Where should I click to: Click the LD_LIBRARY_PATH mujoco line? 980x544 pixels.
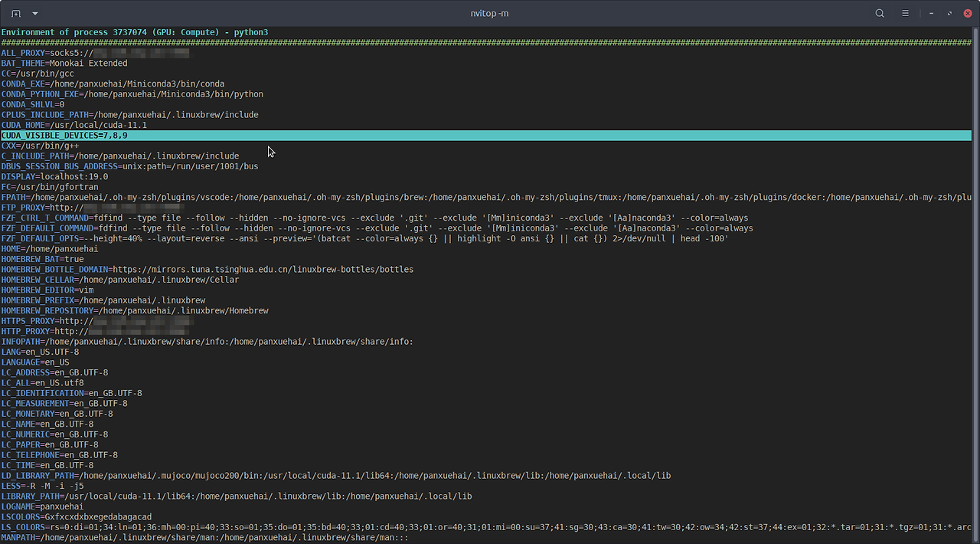click(x=336, y=475)
